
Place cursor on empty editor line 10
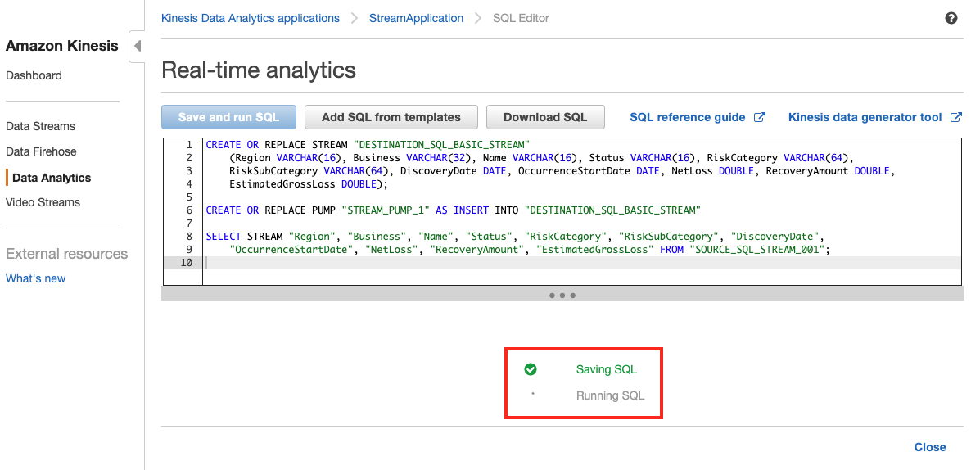click(x=581, y=263)
